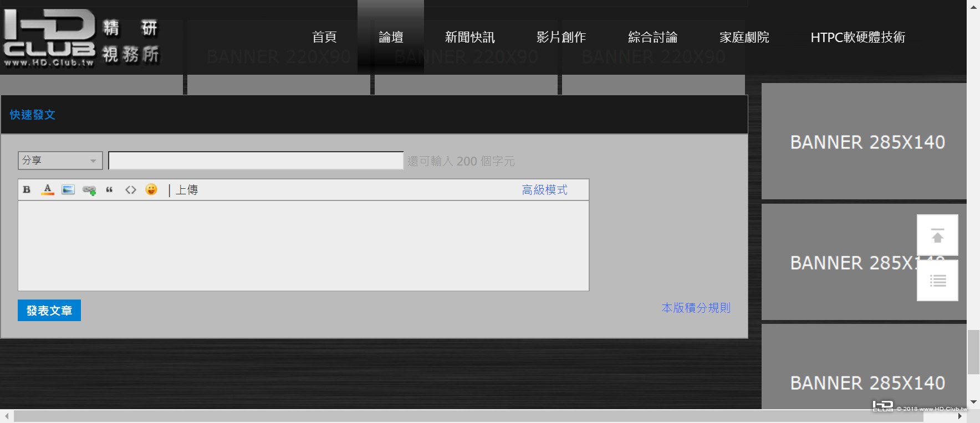Click the HD Club logo
The height and width of the screenshot is (423, 980).
click(81, 38)
